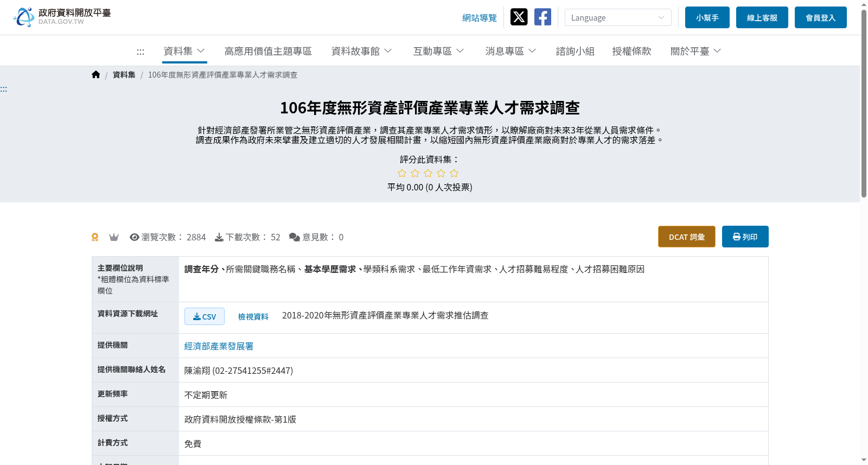
Task: Open 諮詢小組 menu item
Action: tap(575, 51)
